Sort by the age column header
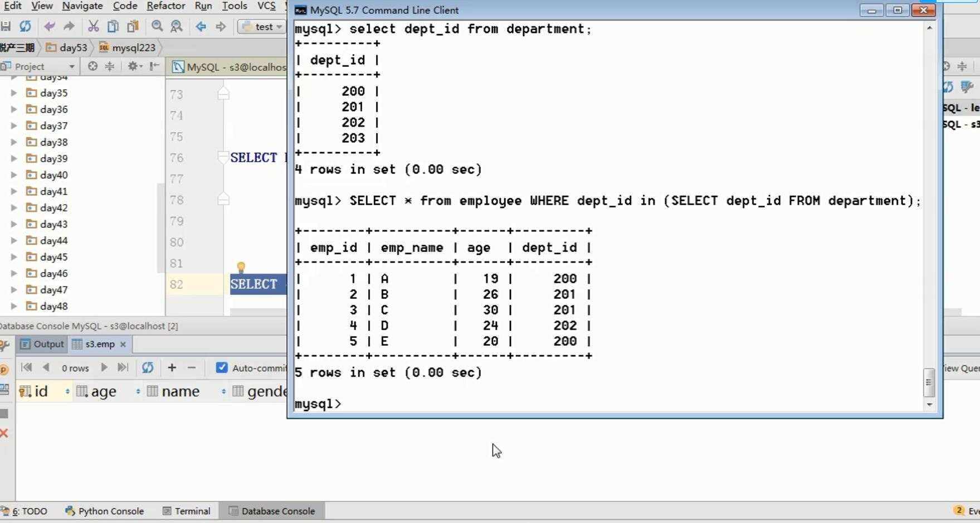Image resolution: width=980 pixels, height=523 pixels. [108, 391]
